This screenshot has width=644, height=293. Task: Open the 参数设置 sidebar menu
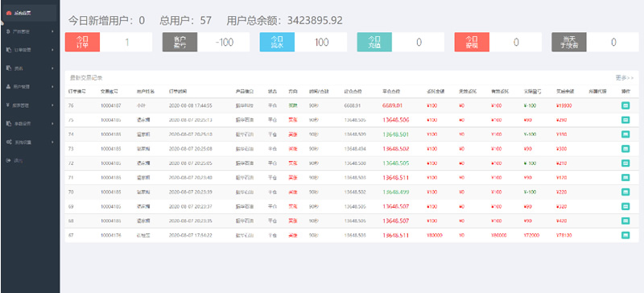pos(30,123)
